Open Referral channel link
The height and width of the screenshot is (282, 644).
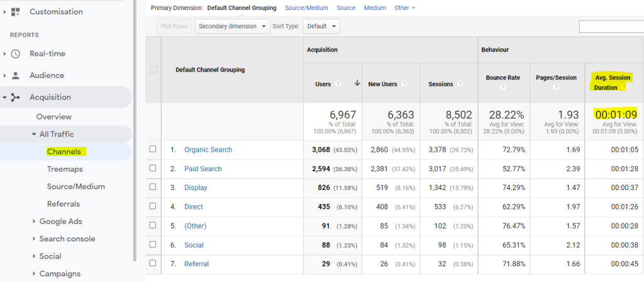pos(196,264)
